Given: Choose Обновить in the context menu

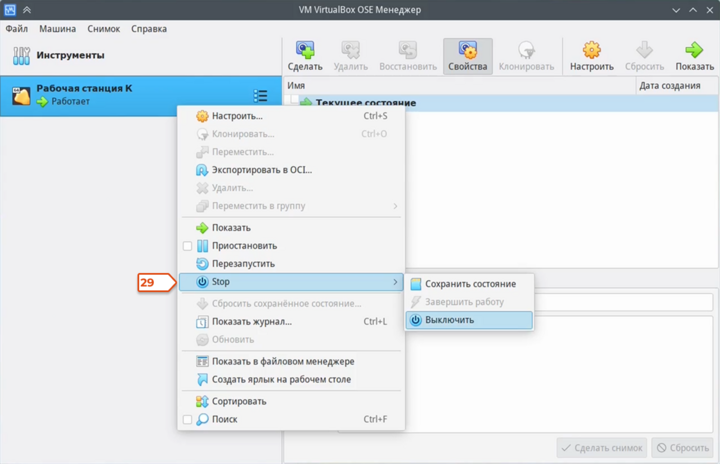Looking at the screenshot, I should pyautogui.click(x=292, y=340).
